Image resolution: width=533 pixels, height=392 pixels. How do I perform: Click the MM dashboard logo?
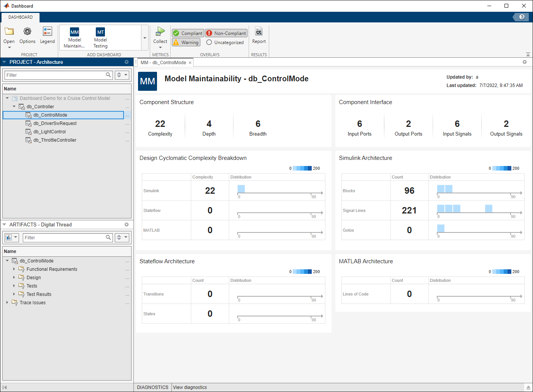148,81
